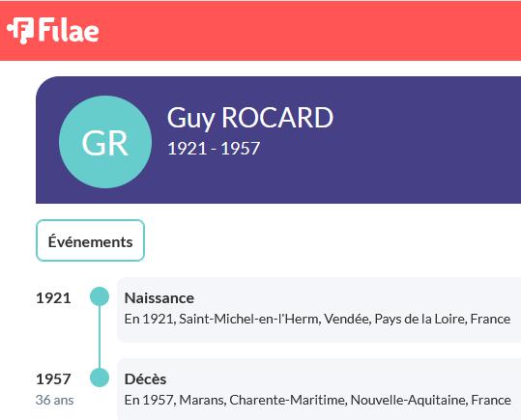The width and height of the screenshot is (521, 420).
Task: Click the 1957 timeline dot marker
Action: coord(100,378)
